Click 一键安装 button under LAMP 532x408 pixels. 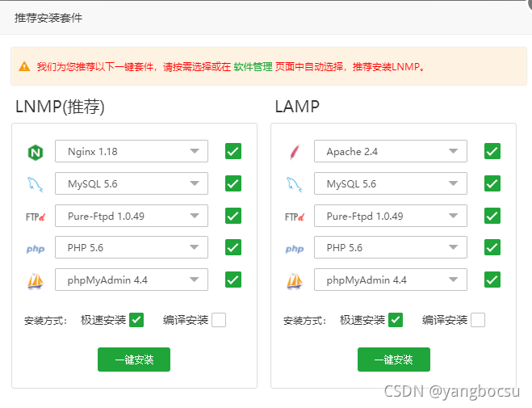click(394, 360)
